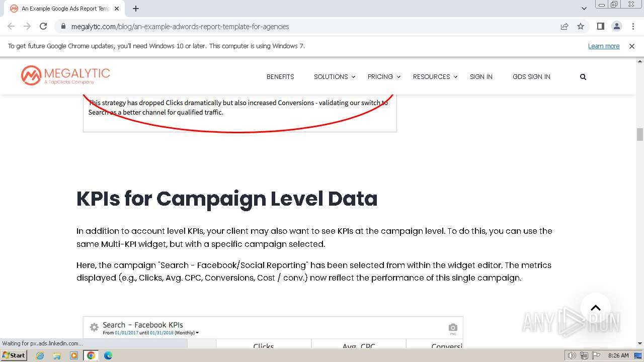
Task: Click the GDS SIGN IN link
Action: pyautogui.click(x=531, y=77)
